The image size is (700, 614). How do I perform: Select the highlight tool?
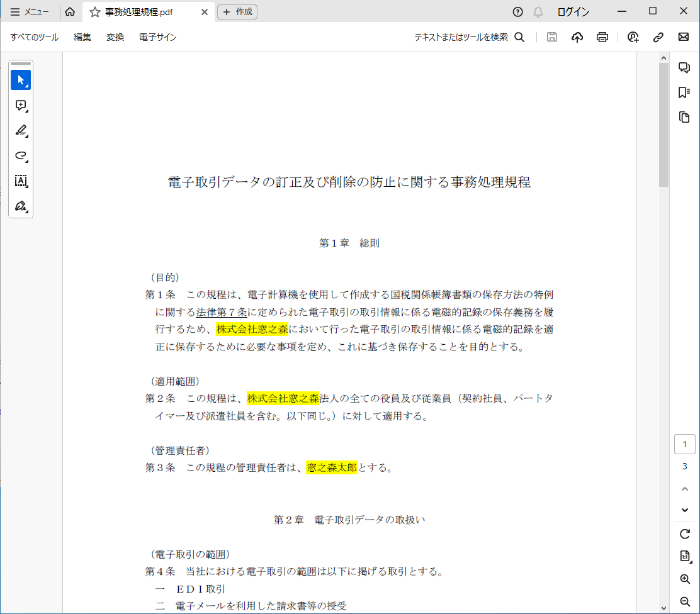[x=21, y=131]
